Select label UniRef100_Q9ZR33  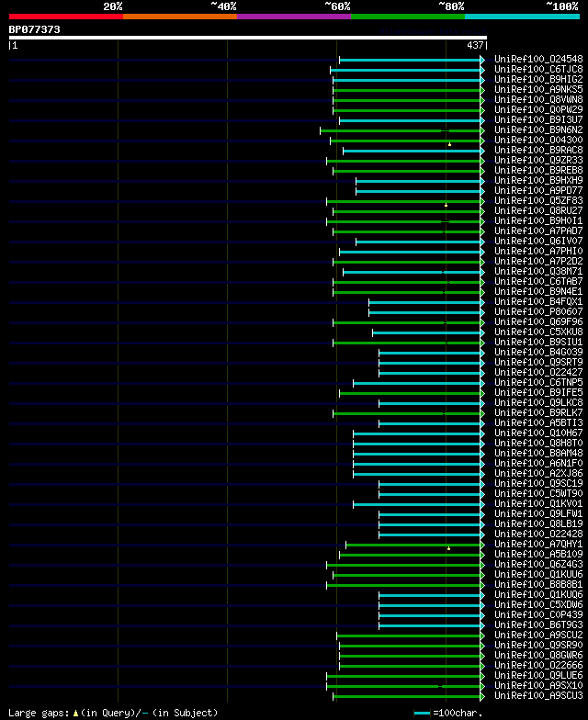[538, 160]
